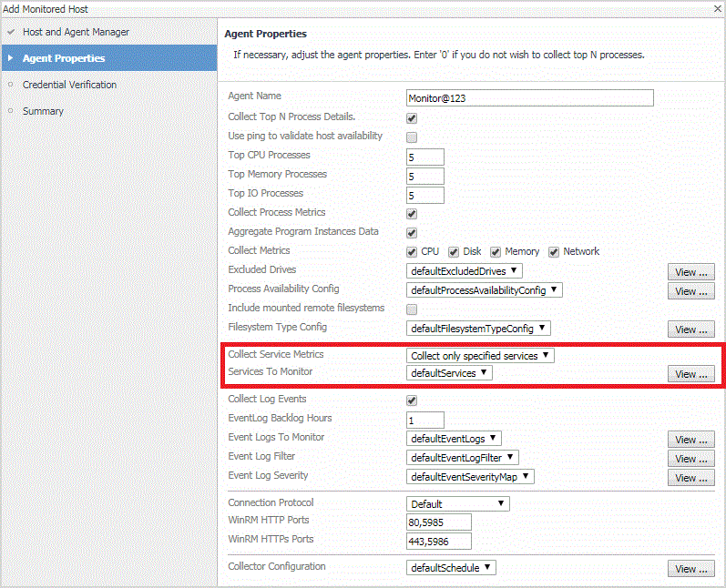Open the Collector Configuration dropdown

[x=451, y=567]
